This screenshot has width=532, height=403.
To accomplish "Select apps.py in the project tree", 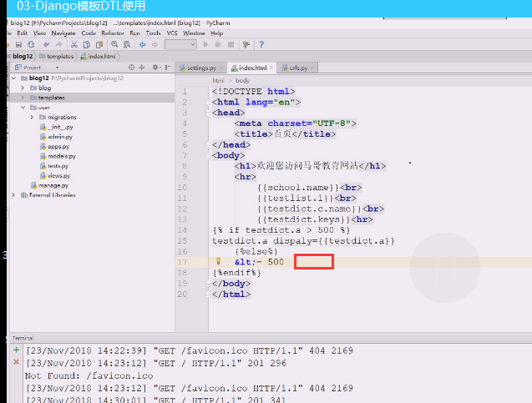I will 54,147.
